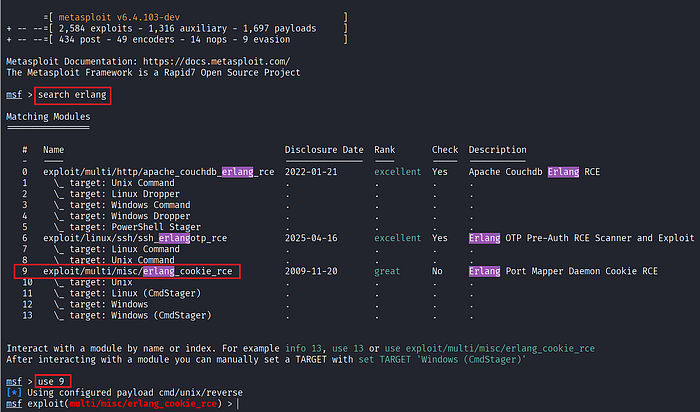Click 'Using configured payload cmd/unix/reverse' message
Viewport: 700px width, 412px height.
pyautogui.click(x=135, y=392)
